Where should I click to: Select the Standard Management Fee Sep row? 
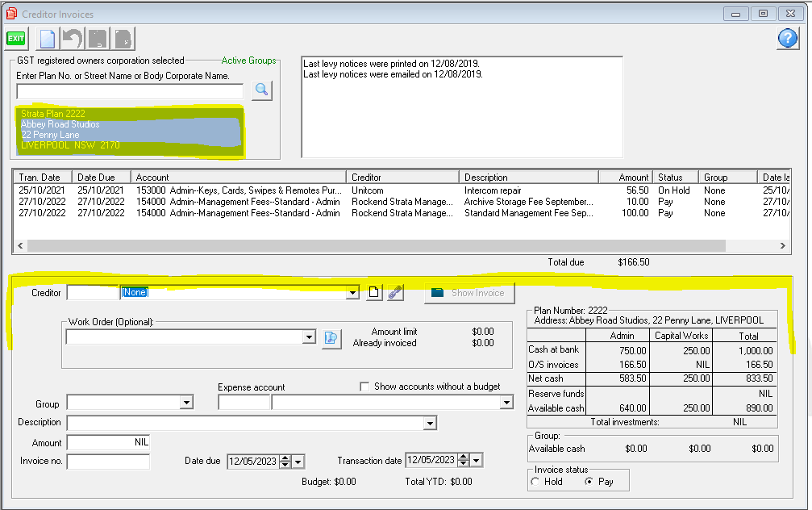coord(402,213)
